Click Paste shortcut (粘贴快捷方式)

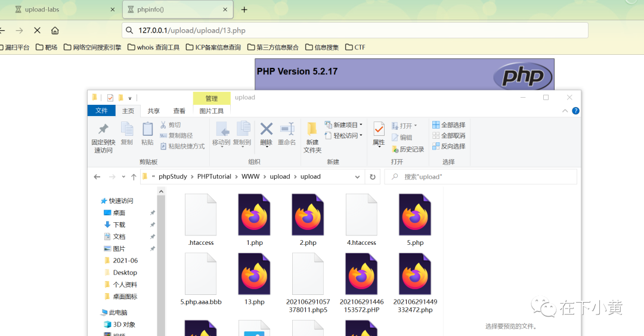[182, 146]
